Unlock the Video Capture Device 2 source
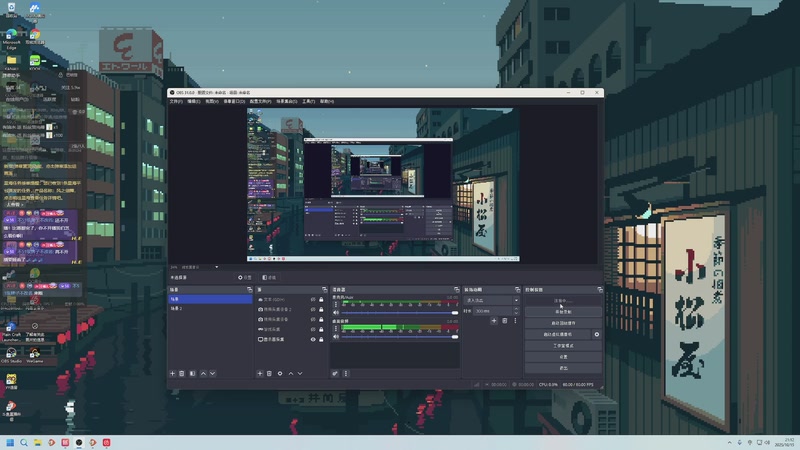 tap(321, 309)
